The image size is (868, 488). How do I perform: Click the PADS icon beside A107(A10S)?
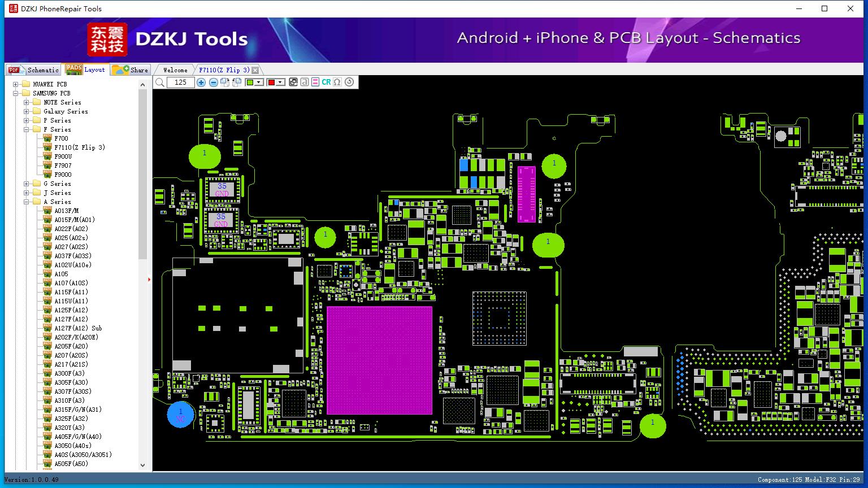47,283
